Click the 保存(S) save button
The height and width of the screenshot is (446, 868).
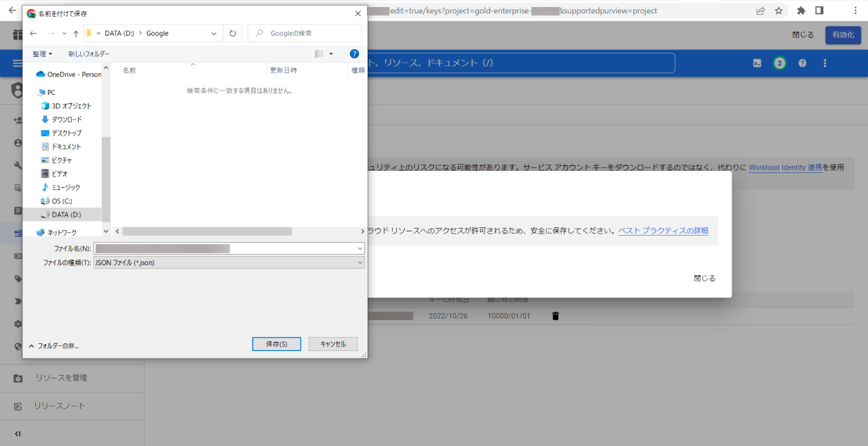coord(276,344)
